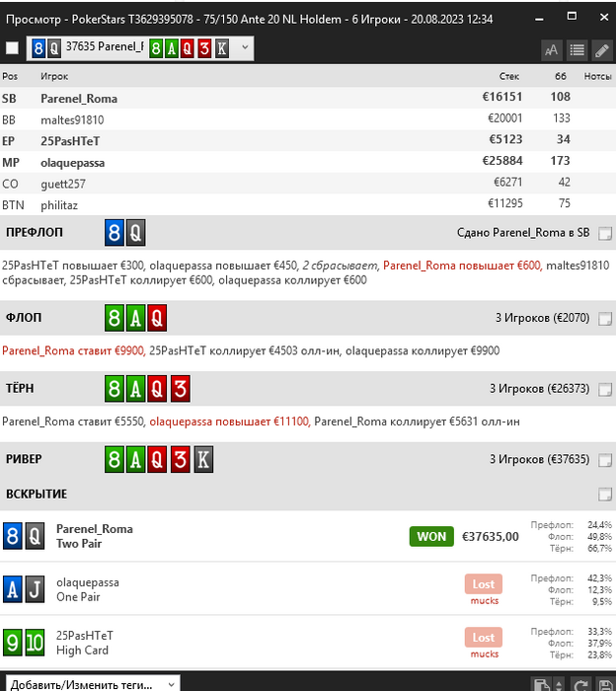Open the hand selector dropdown arrow
Viewport: 616px width, 691px height.
pyautogui.click(x=245, y=47)
